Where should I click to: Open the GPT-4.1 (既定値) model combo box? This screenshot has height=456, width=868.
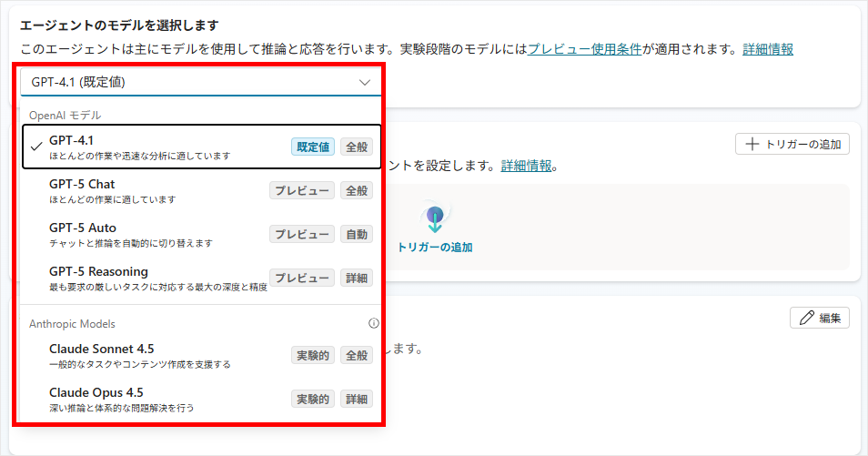click(182, 82)
